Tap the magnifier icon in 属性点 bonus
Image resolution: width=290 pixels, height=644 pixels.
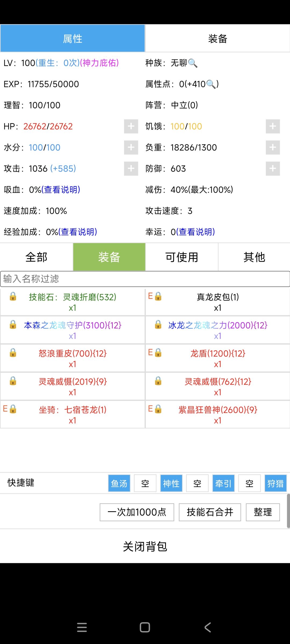click(x=211, y=84)
